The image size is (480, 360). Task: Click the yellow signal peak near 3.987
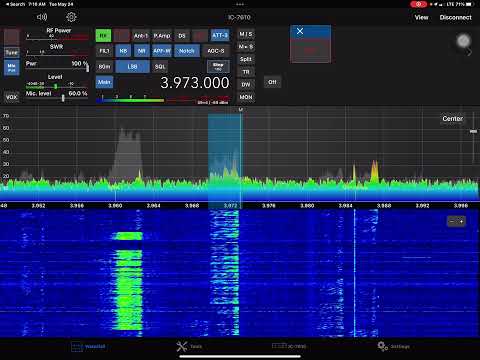pos(375,171)
